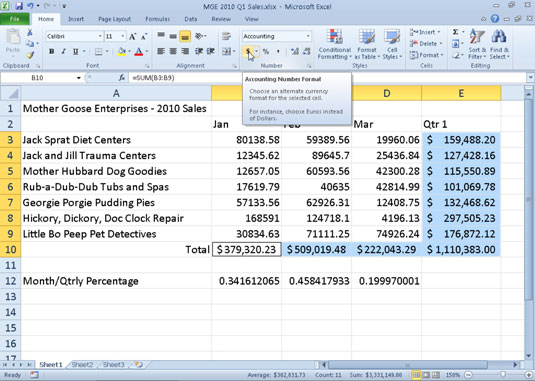Switch to the Review tab
Image resolution: width=535 pixels, height=381 pixels.
221,19
